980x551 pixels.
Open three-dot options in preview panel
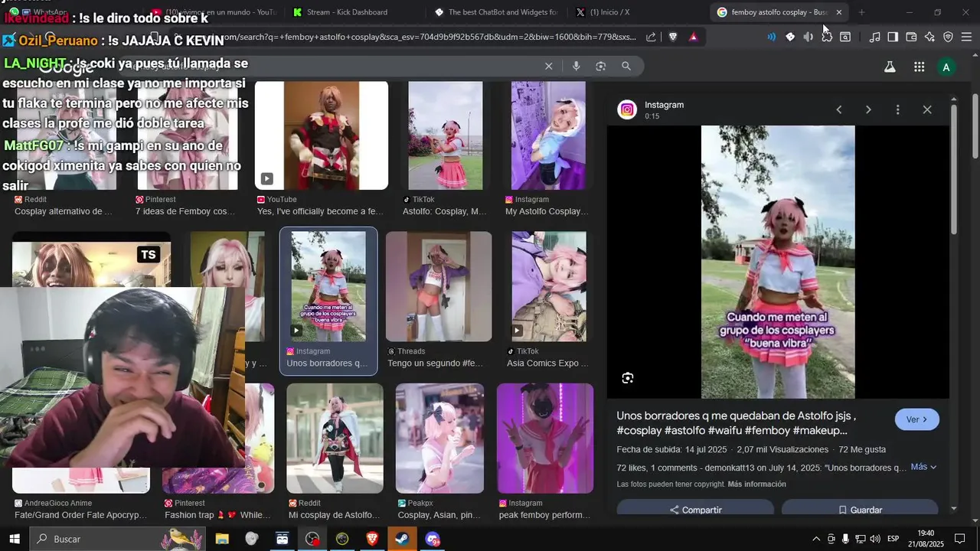(897, 109)
